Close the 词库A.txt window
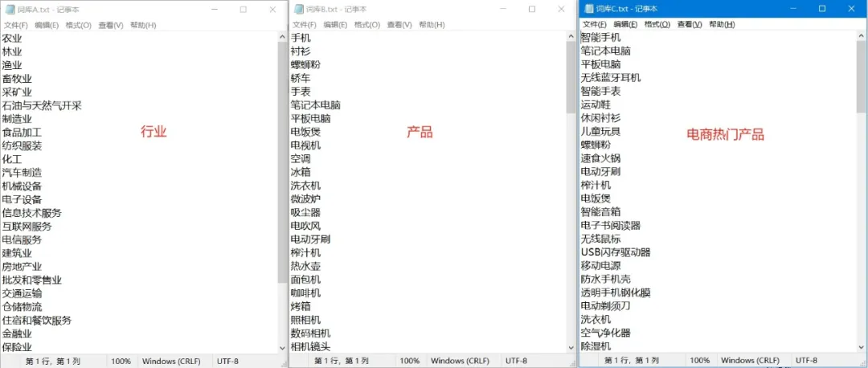 [x=273, y=10]
